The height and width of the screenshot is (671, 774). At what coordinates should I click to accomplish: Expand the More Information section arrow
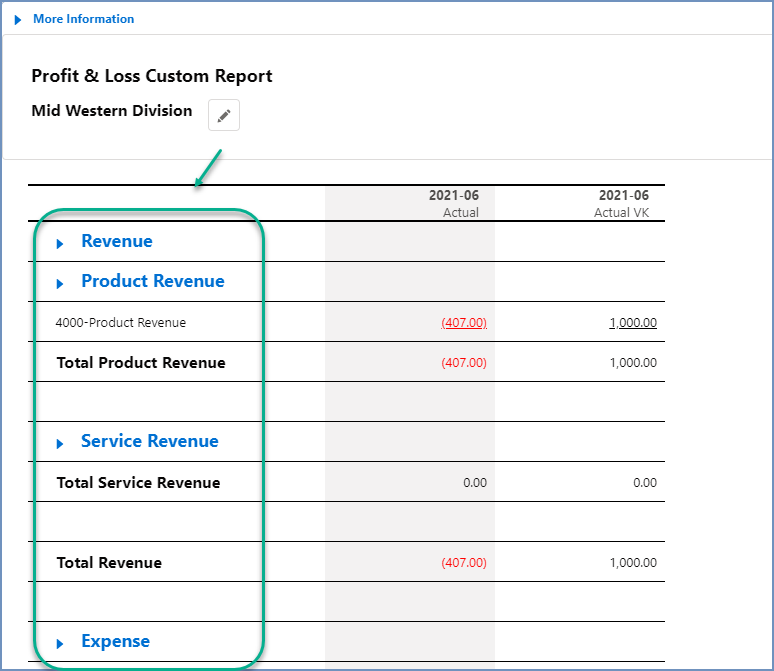click(18, 20)
